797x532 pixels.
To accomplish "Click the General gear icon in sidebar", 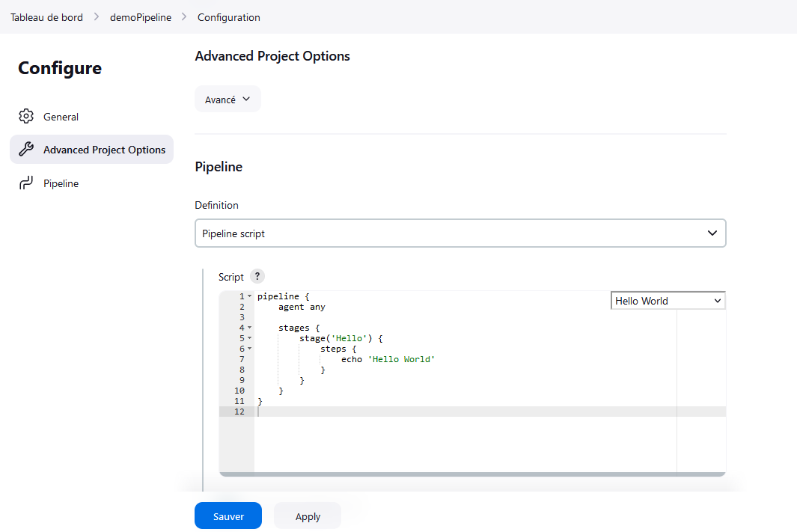I will (26, 117).
